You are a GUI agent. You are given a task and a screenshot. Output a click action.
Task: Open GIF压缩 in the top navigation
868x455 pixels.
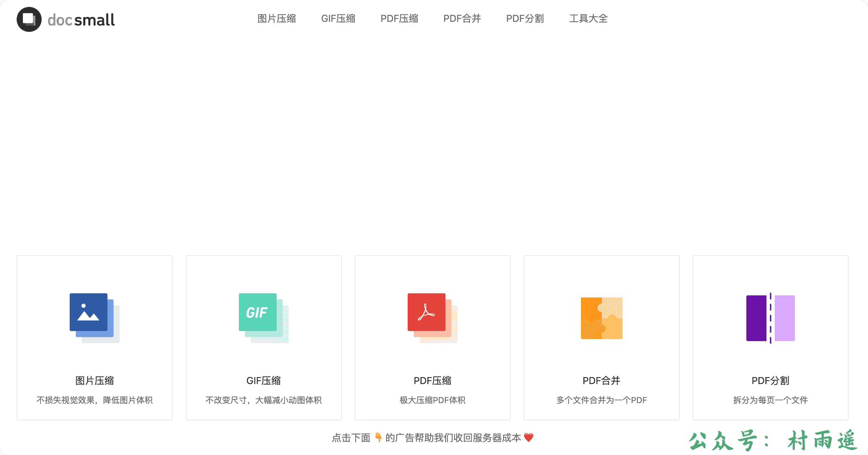pos(338,18)
